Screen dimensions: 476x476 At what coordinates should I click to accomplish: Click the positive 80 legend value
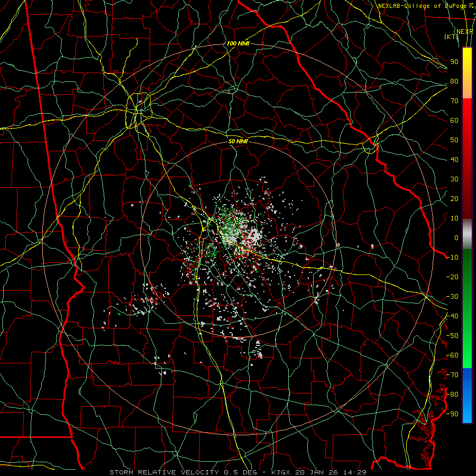(454, 81)
